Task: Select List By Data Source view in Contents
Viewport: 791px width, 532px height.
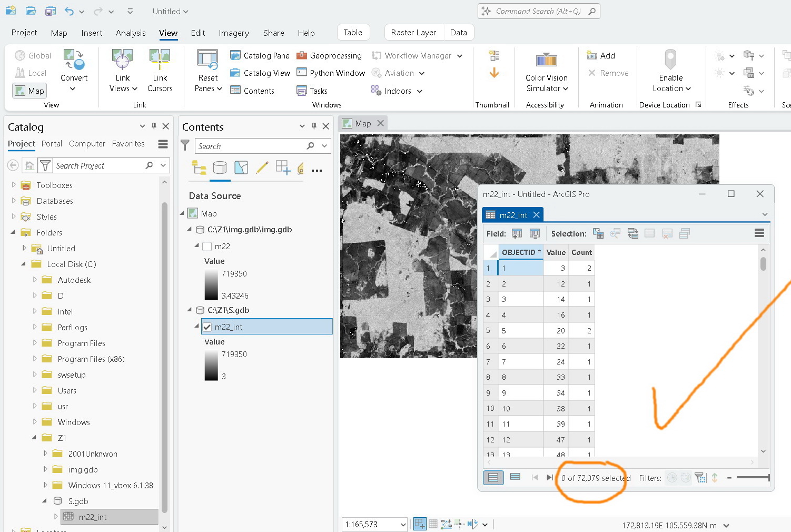Action: pos(220,168)
